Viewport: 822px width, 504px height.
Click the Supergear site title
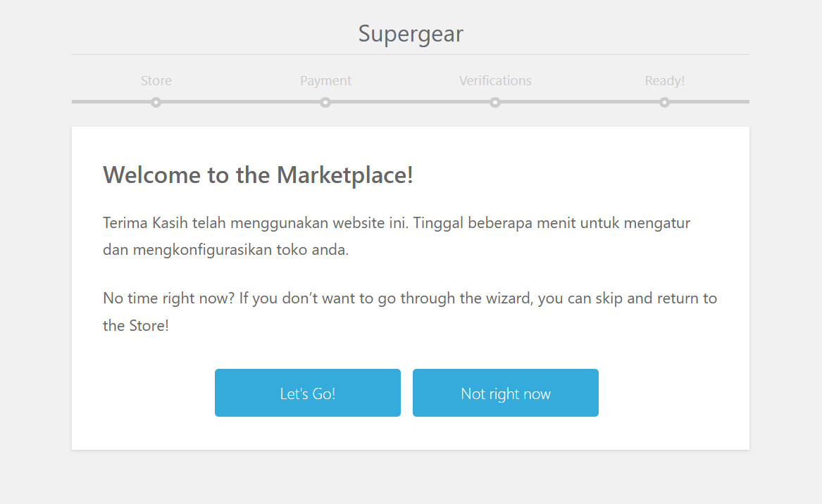[411, 34]
